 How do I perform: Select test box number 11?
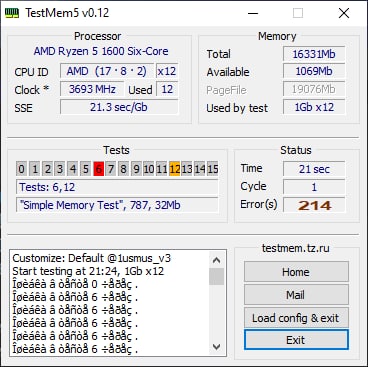point(162,169)
